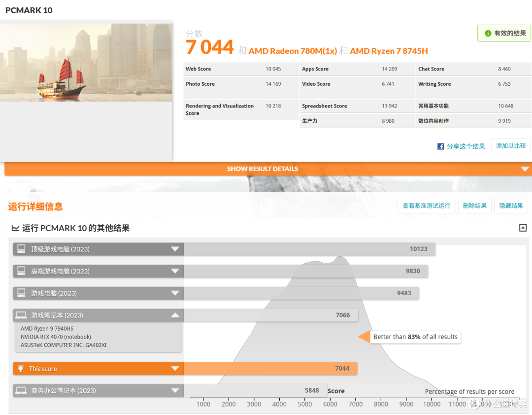The image size is (532, 415).
Task: Click Percentage of results per score label
Action: (469, 391)
